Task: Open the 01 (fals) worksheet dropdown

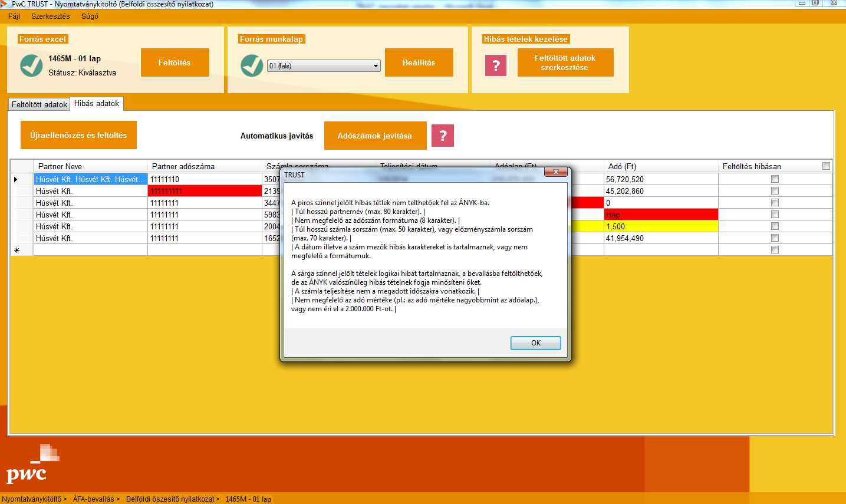Action: [x=324, y=66]
